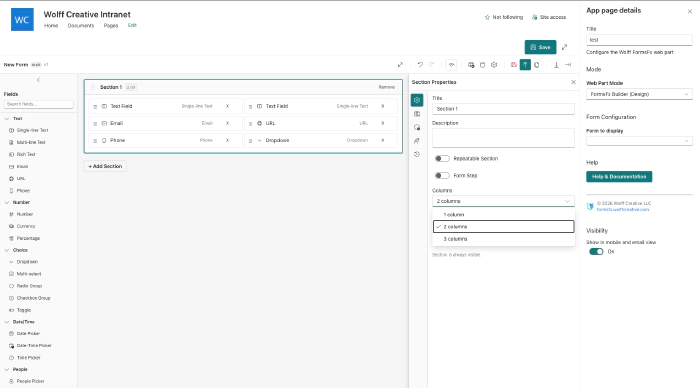The height and width of the screenshot is (388, 700).
Task: Follow the formsfx.wolffcreative.com link
Action: [623, 209]
